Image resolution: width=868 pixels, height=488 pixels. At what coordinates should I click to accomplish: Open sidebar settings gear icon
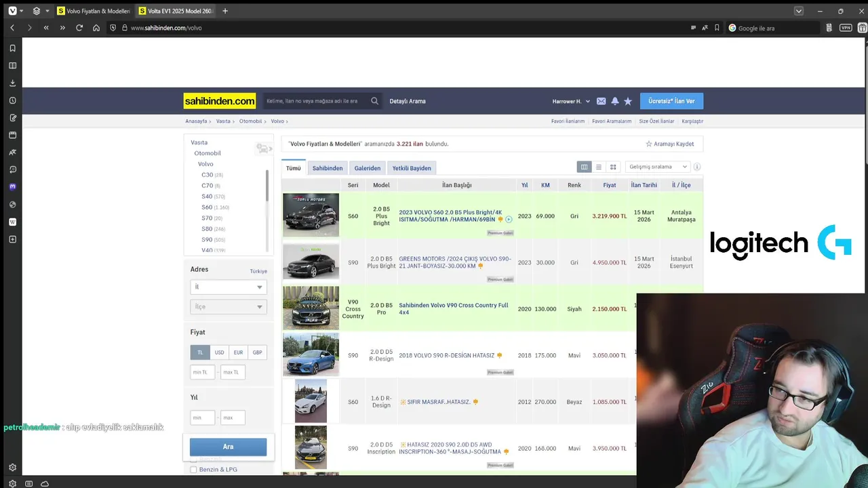coord(12,467)
